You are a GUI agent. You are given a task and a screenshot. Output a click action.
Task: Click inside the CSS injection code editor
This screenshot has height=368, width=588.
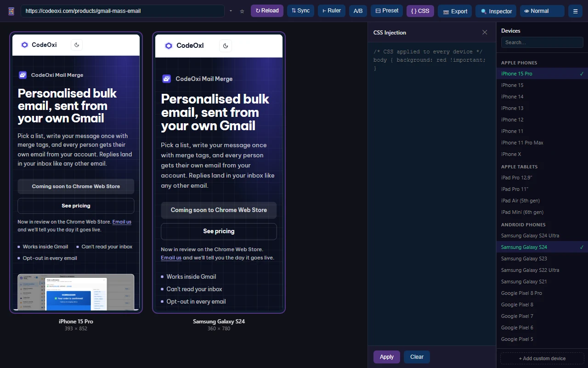click(x=432, y=193)
